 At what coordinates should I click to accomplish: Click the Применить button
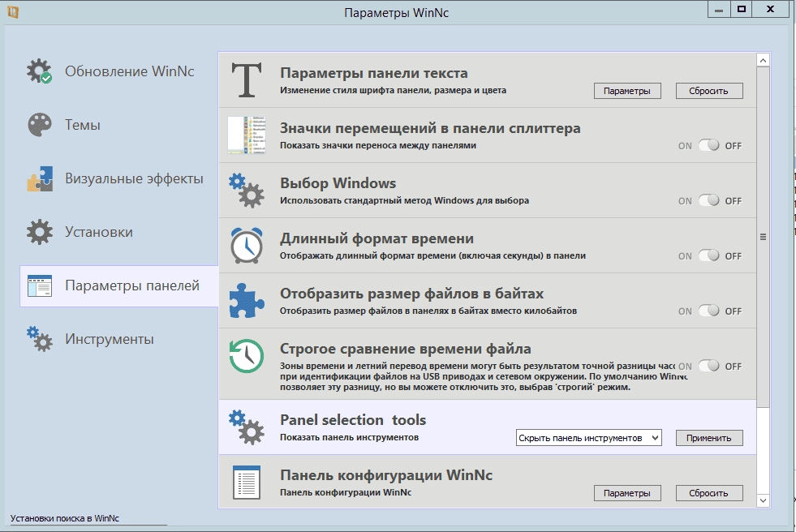[x=709, y=438]
